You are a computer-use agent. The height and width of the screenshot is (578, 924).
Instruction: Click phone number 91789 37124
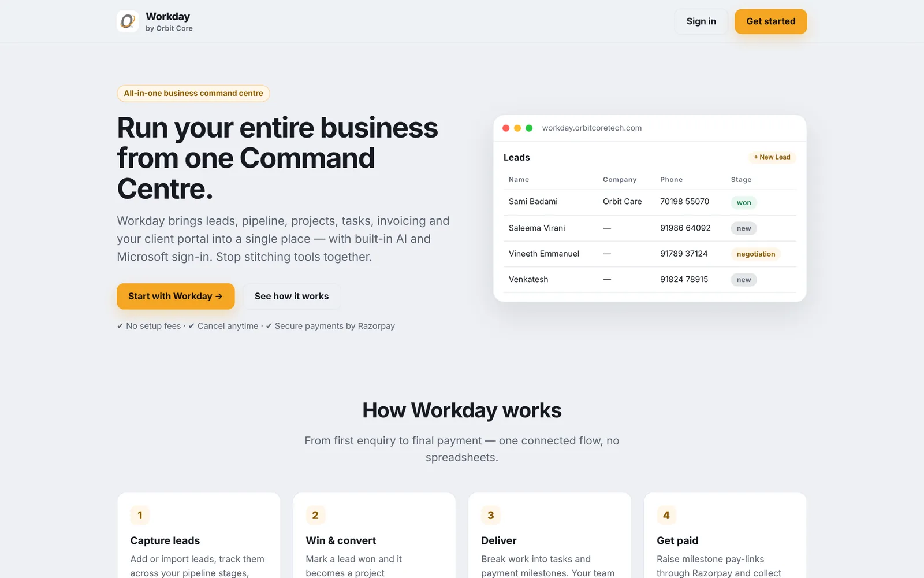pyautogui.click(x=684, y=254)
